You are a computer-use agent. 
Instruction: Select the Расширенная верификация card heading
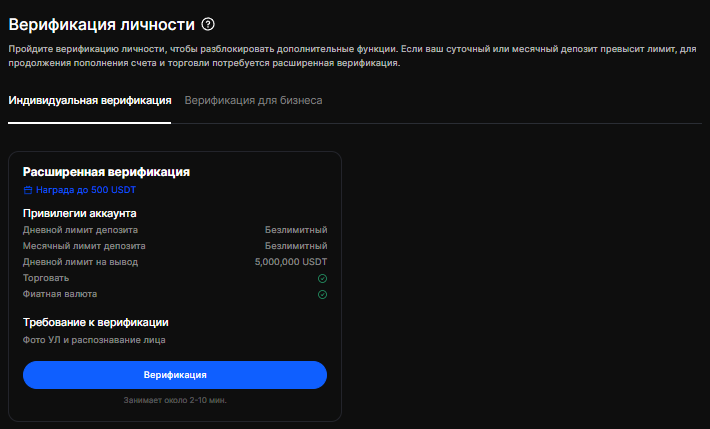pos(106,172)
